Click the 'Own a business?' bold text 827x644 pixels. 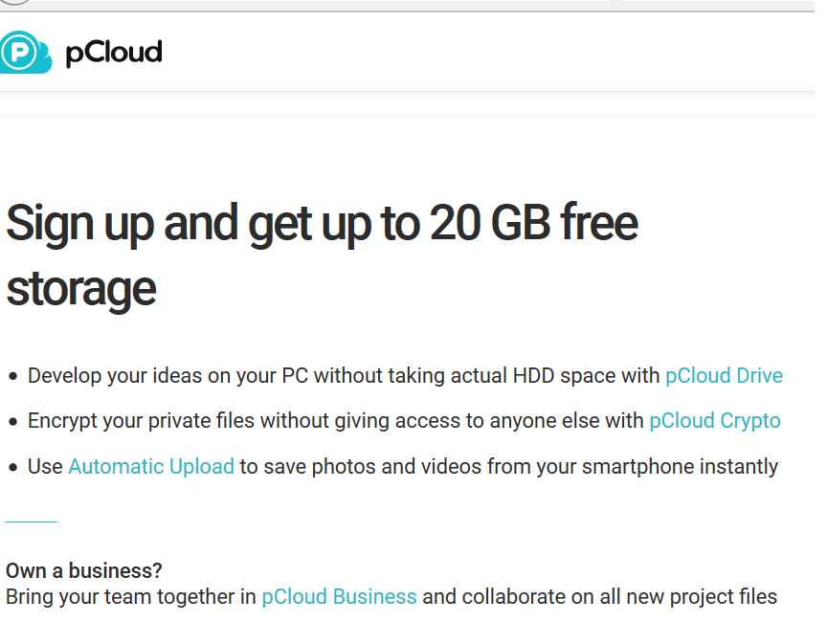(84, 570)
